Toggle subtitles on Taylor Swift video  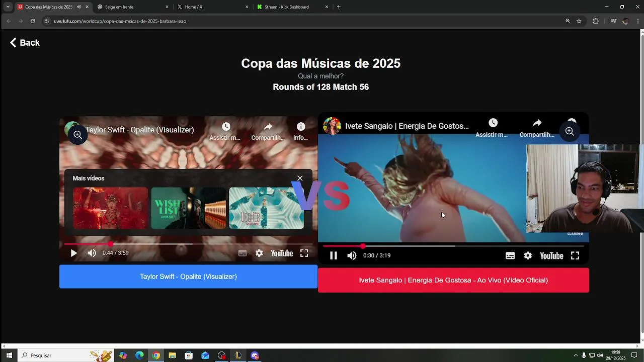243,253
